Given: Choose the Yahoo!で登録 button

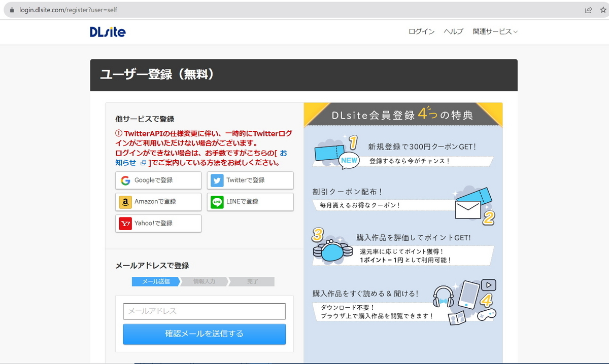Looking at the screenshot, I should pos(158,223).
